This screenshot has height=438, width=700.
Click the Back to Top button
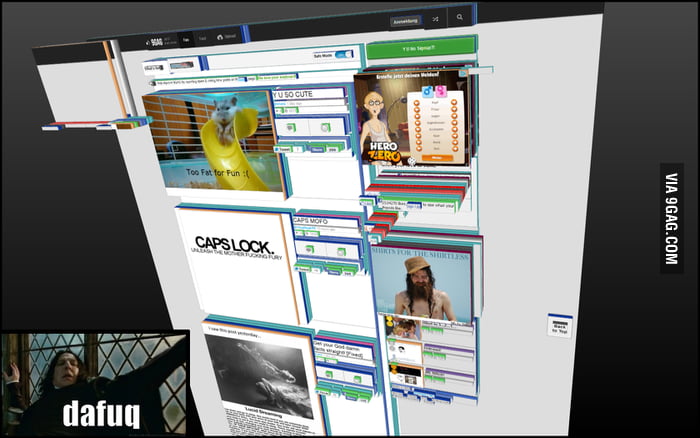(x=559, y=325)
